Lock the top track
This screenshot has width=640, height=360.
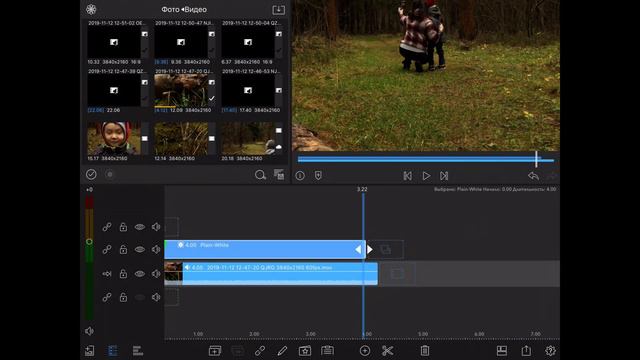point(123,227)
